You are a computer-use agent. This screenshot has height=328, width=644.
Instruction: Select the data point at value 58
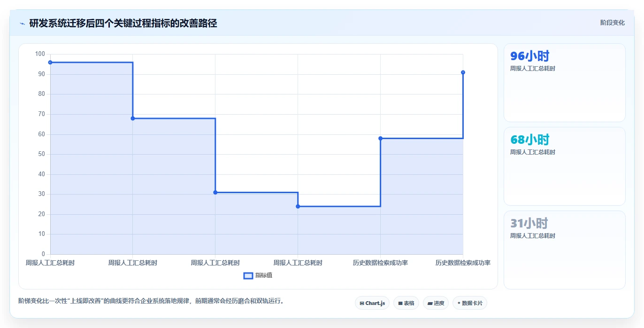point(381,138)
